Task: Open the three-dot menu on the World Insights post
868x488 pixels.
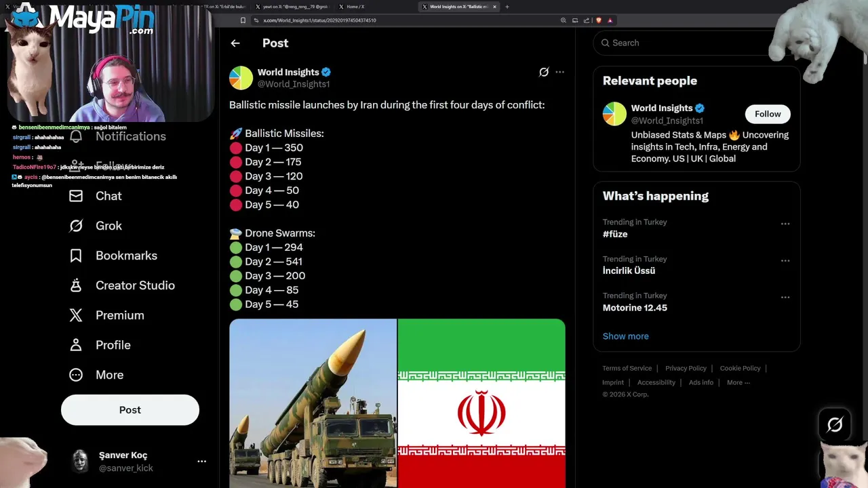Action: pyautogui.click(x=559, y=72)
